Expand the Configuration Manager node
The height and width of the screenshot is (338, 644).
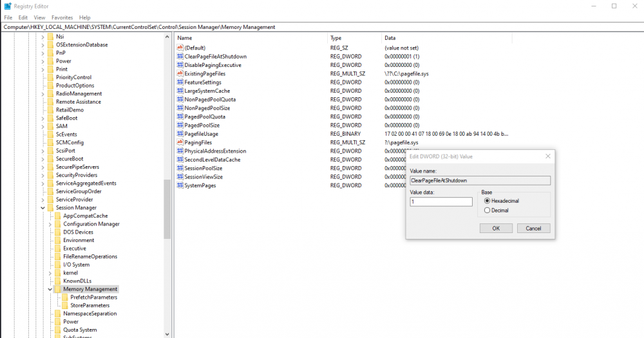click(50, 224)
